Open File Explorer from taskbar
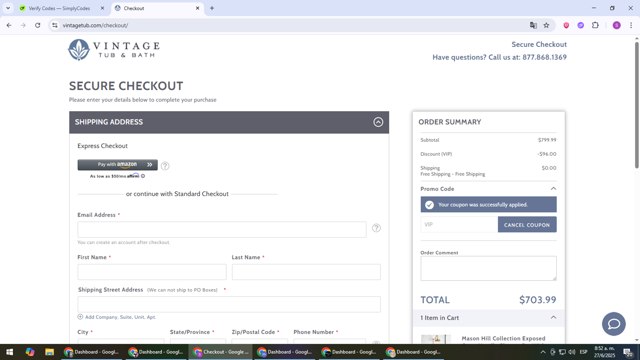640x360 pixels. 49,352
